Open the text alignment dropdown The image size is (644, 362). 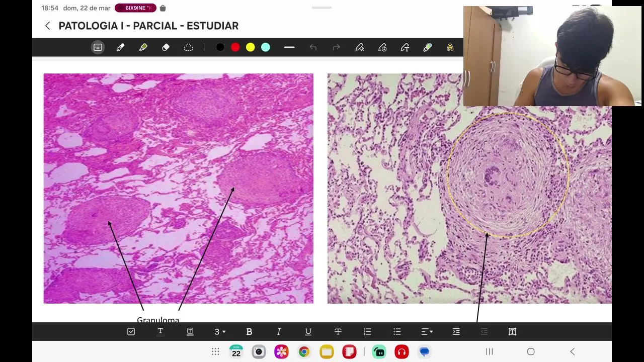pyautogui.click(x=427, y=331)
